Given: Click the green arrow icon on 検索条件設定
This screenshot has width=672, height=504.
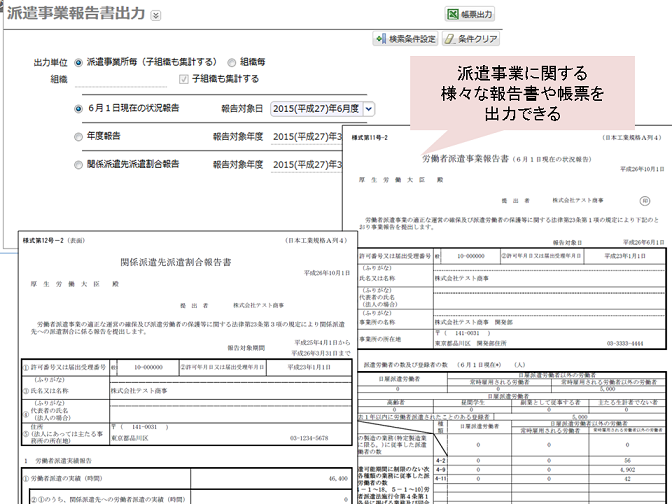Looking at the screenshot, I should [x=380, y=39].
